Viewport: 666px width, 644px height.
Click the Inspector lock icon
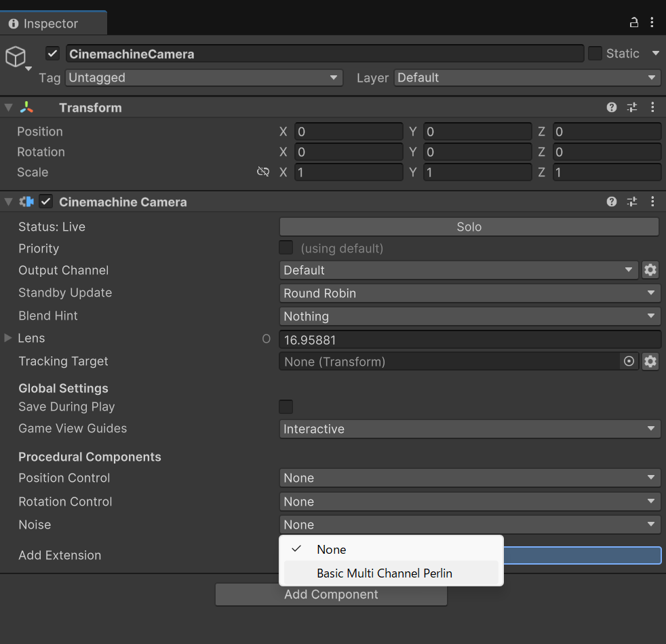(633, 22)
